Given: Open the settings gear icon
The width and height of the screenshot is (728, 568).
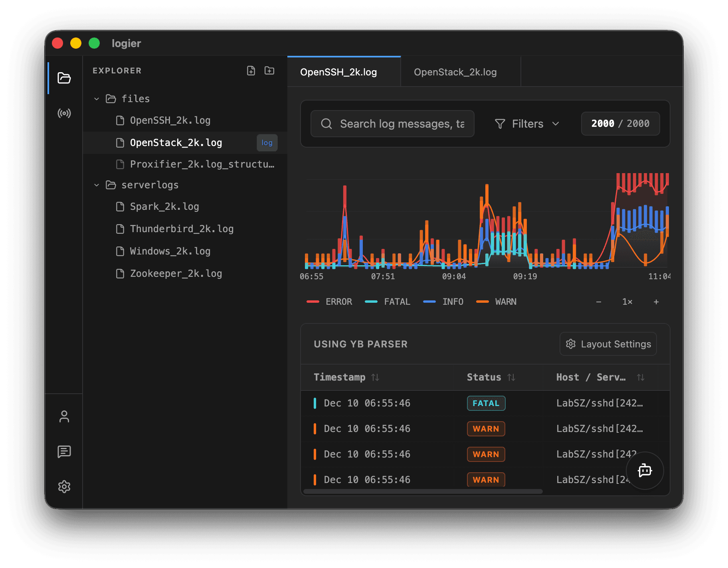Looking at the screenshot, I should [64, 487].
